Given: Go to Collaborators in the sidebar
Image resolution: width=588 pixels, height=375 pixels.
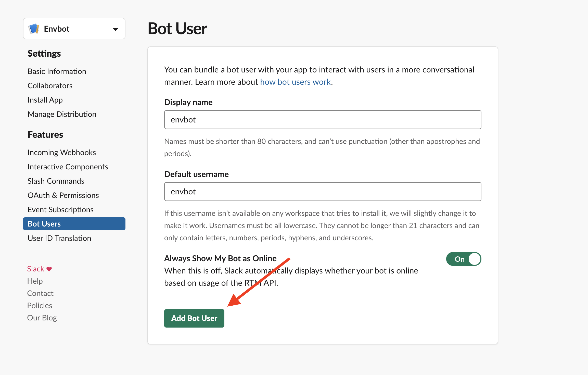Looking at the screenshot, I should coord(50,85).
